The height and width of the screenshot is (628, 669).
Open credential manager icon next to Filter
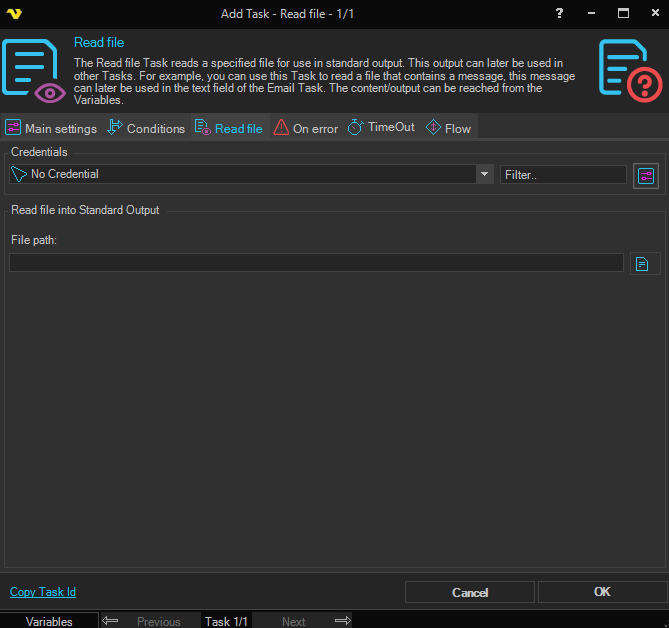[646, 175]
